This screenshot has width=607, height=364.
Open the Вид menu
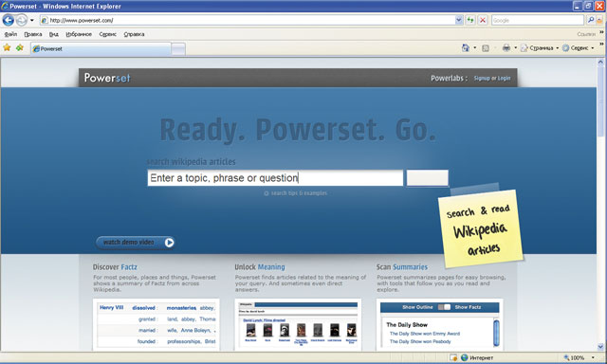(x=54, y=34)
